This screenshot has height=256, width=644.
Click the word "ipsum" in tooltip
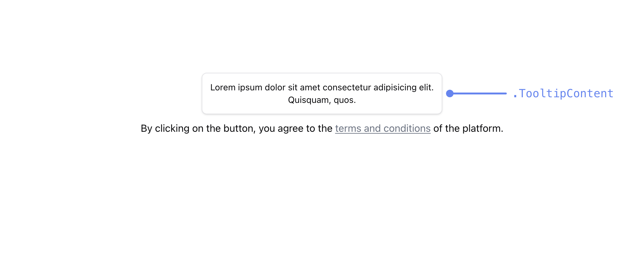pyautogui.click(x=250, y=88)
